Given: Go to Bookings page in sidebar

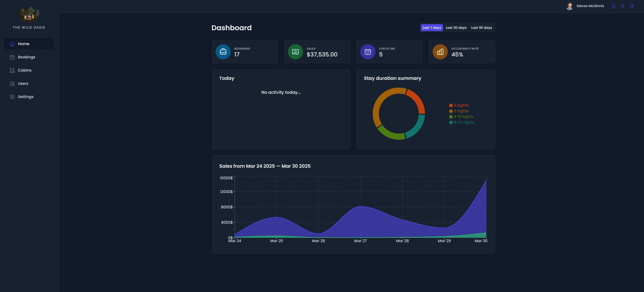Looking at the screenshot, I should click(x=26, y=57).
